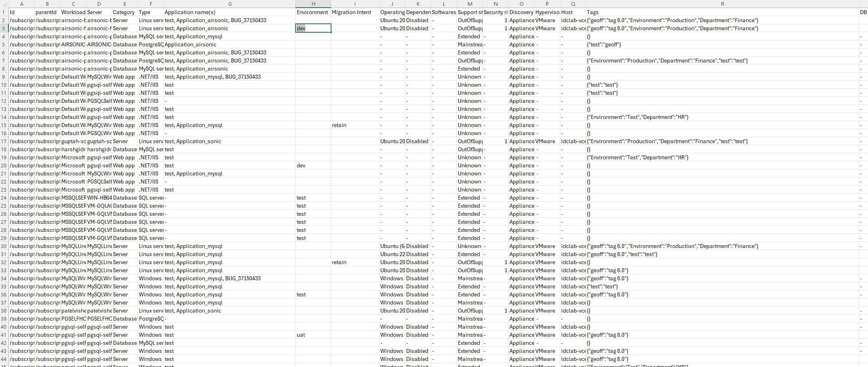Click the 'Id' header cell
868x367 pixels.
pyautogui.click(x=22, y=12)
